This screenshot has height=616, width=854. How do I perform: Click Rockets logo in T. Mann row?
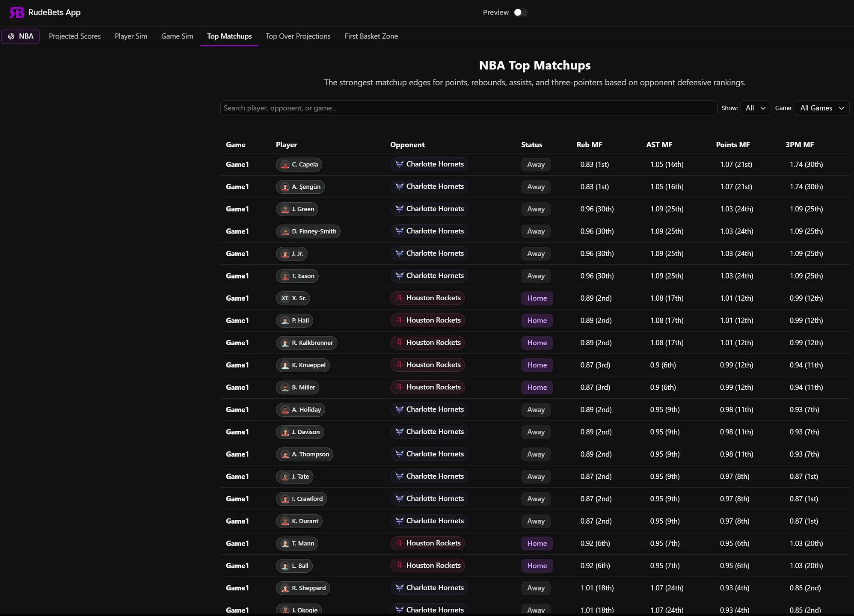tap(400, 543)
